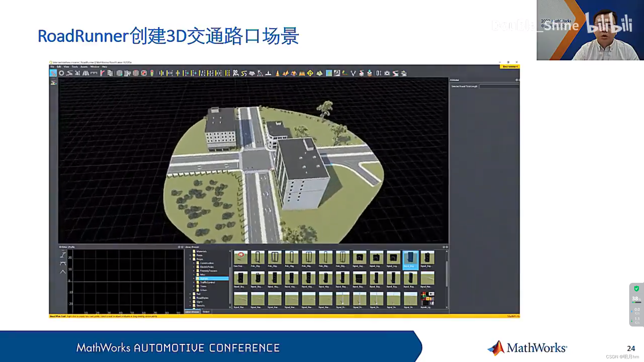This screenshot has width=644, height=362.
Task: Activate the camera/photo capture tool
Action: pyautogui.click(x=387, y=73)
